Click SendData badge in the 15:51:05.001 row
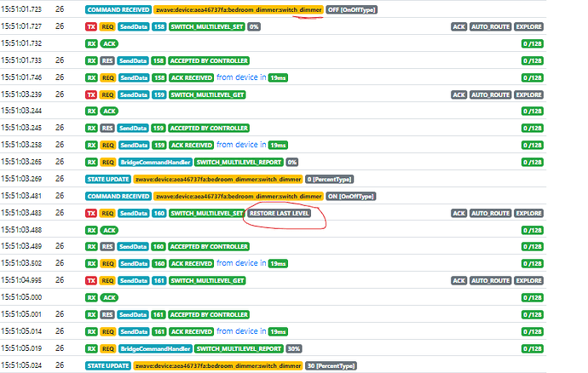 [x=132, y=314]
